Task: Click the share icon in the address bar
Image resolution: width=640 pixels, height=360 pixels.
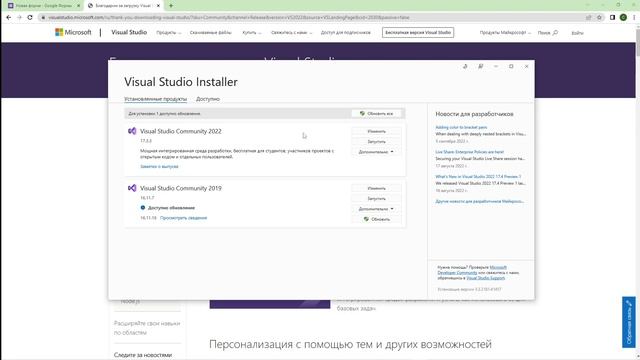Action: point(589,18)
